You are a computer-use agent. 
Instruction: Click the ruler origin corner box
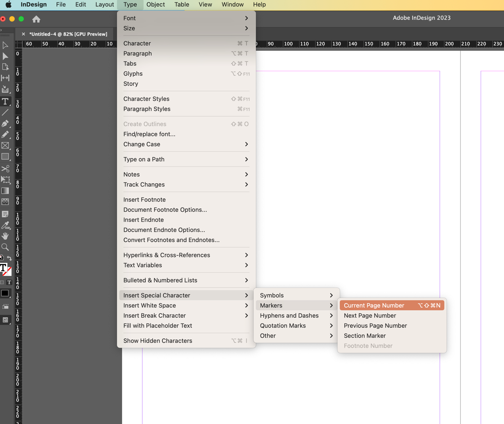(19, 44)
